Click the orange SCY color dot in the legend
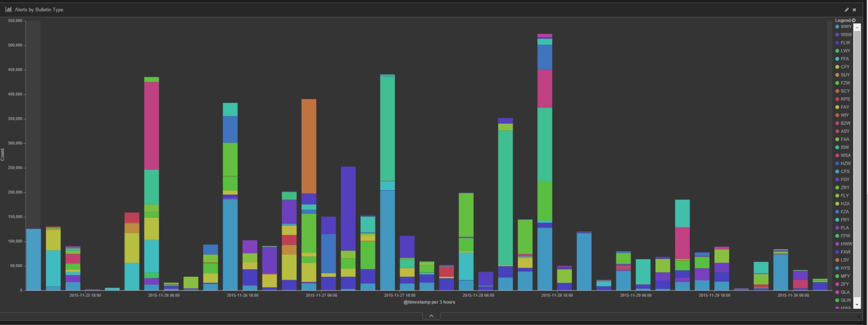Screen dimensions: 868x325 pyautogui.click(x=837, y=91)
